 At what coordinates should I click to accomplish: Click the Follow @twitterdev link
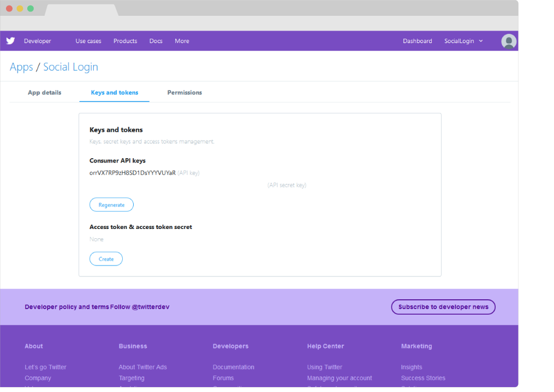coord(140,307)
